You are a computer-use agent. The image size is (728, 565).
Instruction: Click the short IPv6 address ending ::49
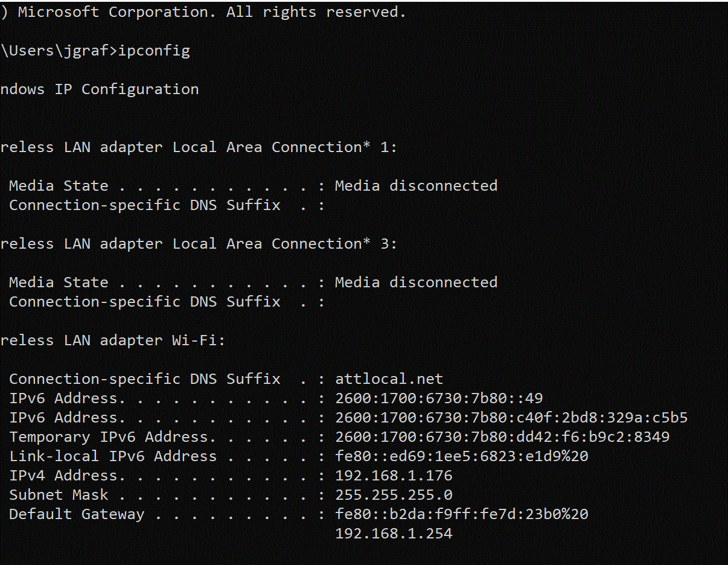439,398
